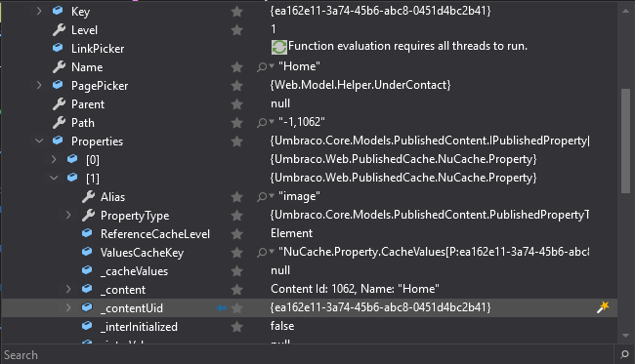Pin the Properties row star
The image size is (635, 364).
click(x=237, y=142)
